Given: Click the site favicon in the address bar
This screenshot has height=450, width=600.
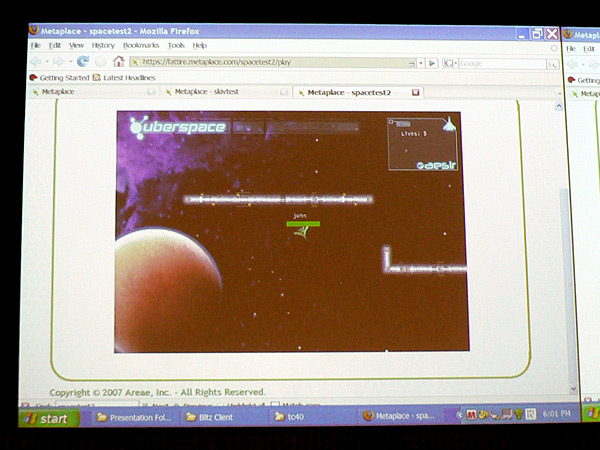Looking at the screenshot, I should [135, 62].
